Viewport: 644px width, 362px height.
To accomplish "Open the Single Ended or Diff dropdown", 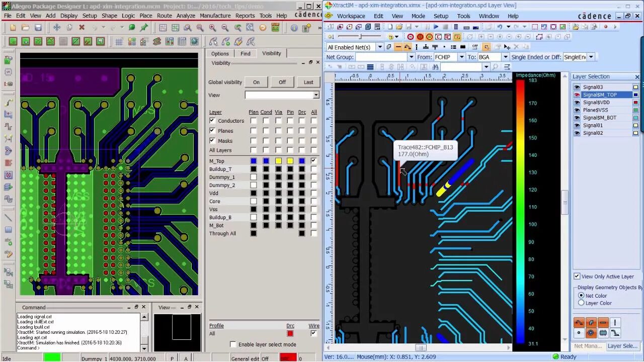I will tap(591, 57).
